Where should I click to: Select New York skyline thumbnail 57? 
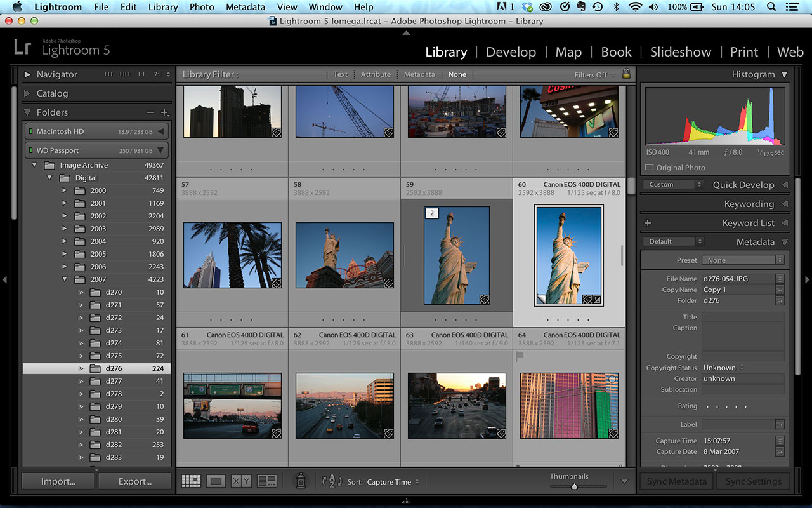click(232, 255)
